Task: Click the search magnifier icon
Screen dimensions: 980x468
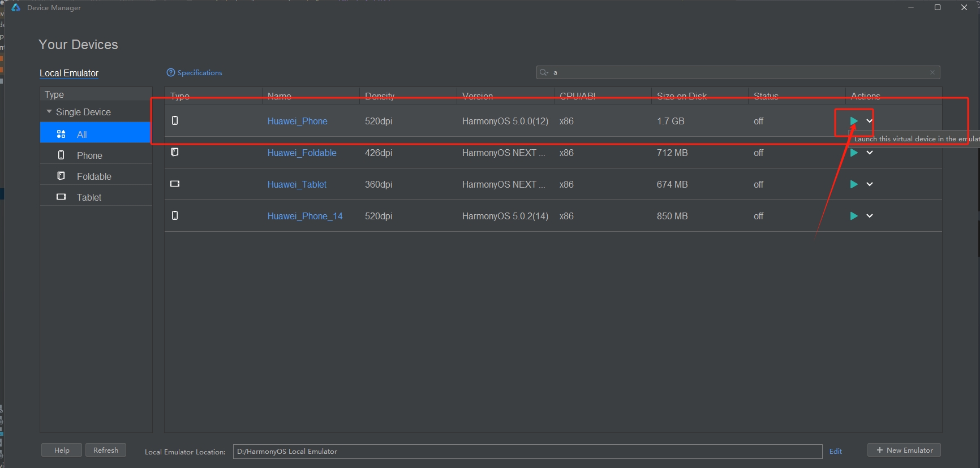Action: pos(544,72)
